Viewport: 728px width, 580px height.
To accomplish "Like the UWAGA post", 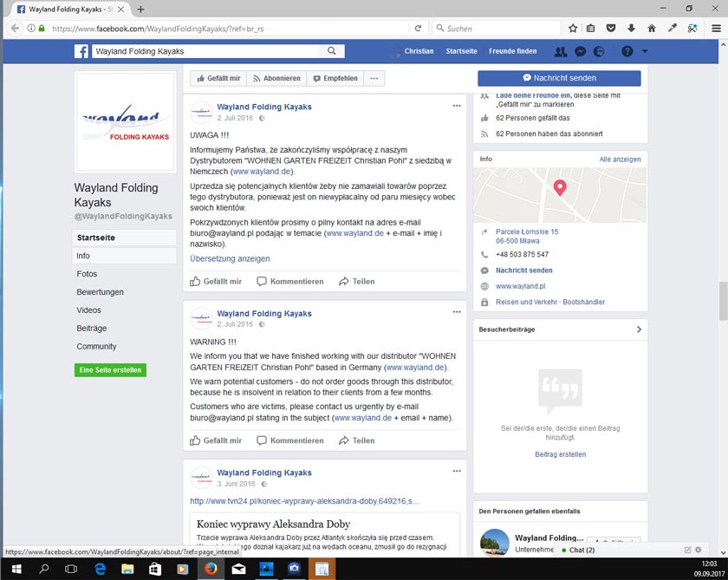I will (x=216, y=282).
